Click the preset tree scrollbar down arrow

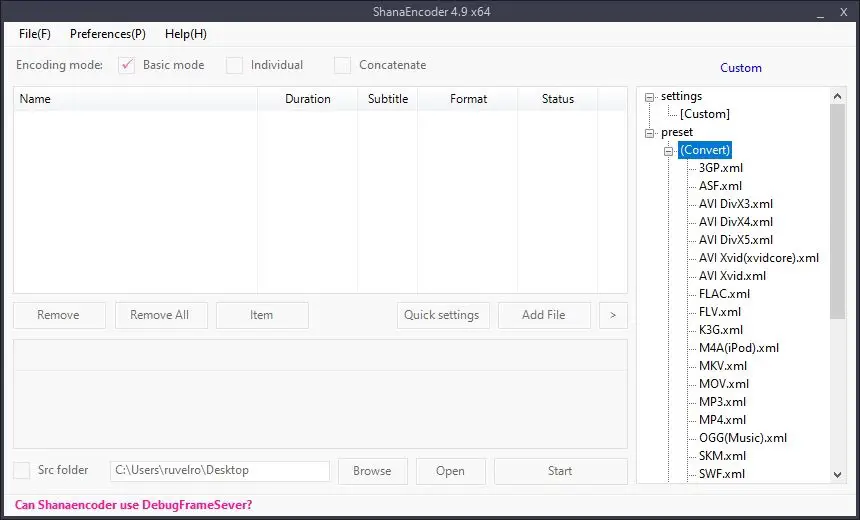click(838, 475)
